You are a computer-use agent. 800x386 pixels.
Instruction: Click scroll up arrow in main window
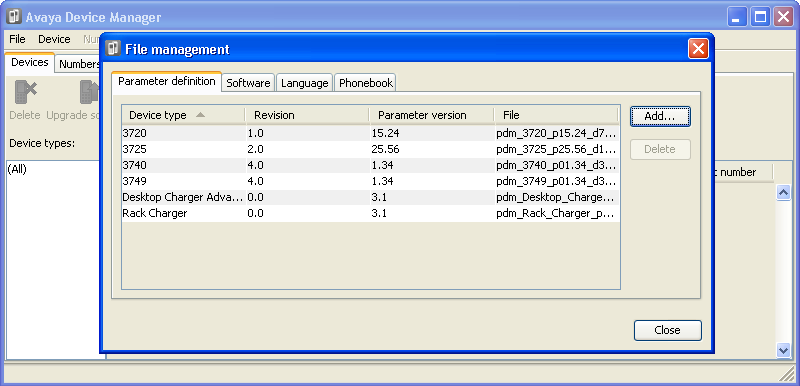pyautogui.click(x=783, y=192)
